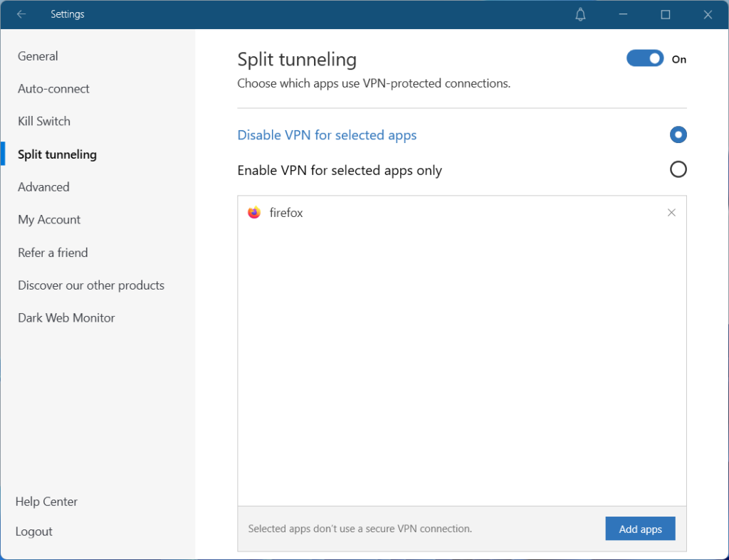Open Refer a friend page
Image resolution: width=729 pixels, height=560 pixels.
(53, 253)
